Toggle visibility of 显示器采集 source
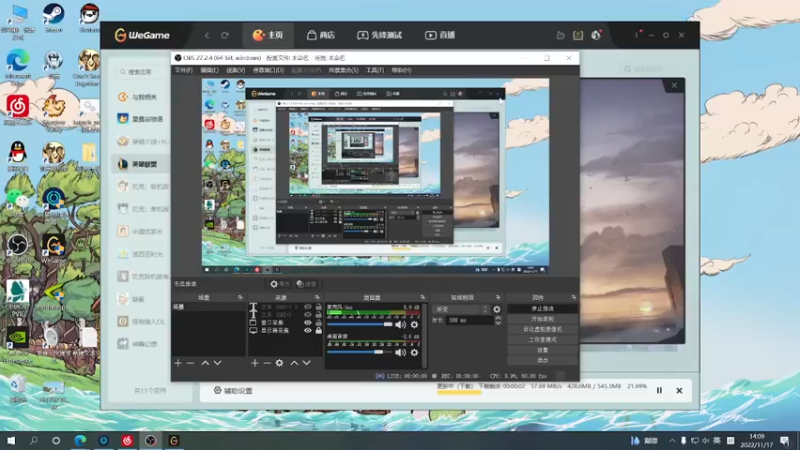Viewport: 800px width, 450px height. pos(308,331)
